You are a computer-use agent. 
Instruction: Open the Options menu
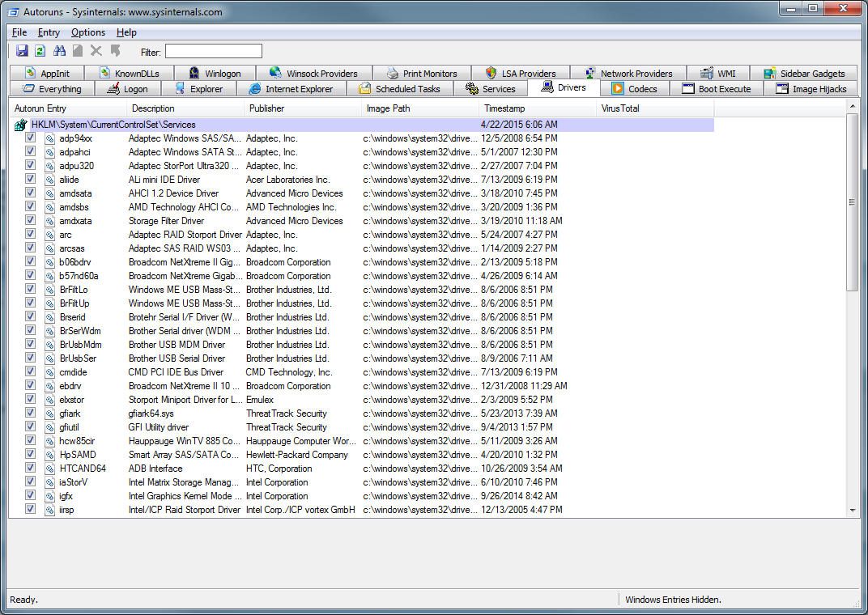88,32
